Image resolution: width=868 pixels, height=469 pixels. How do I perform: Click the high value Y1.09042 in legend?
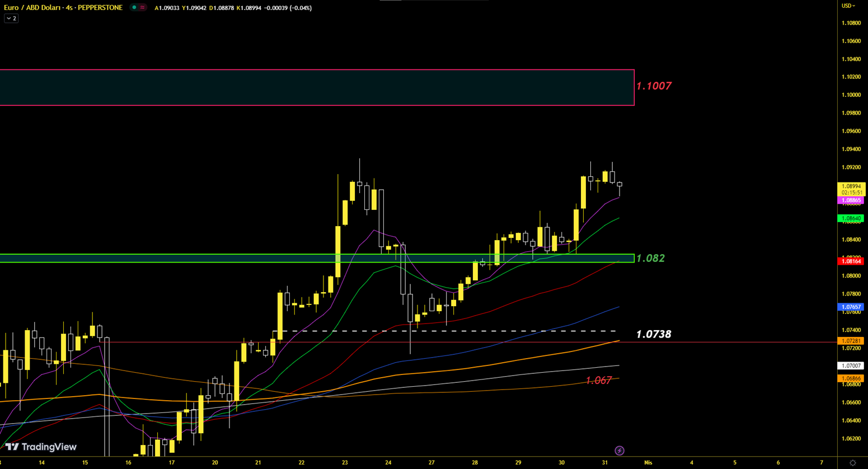(x=194, y=8)
